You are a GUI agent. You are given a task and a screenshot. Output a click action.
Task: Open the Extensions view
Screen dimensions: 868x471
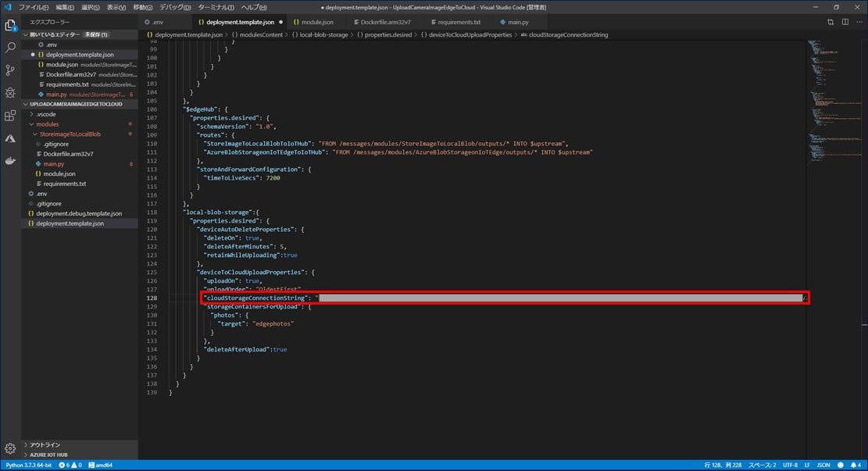coord(10,115)
